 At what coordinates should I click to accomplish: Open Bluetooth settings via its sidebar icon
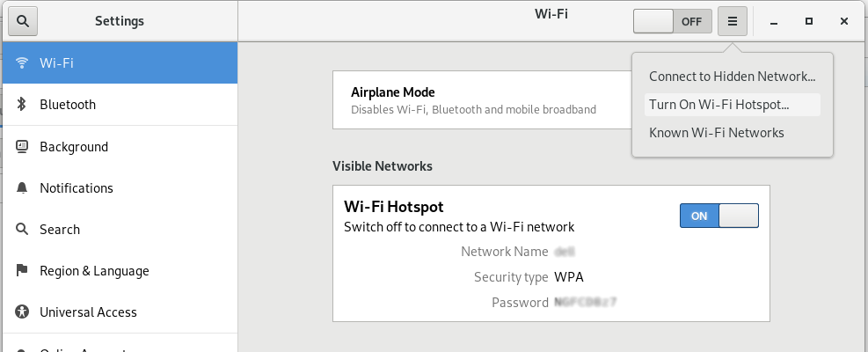(x=22, y=104)
